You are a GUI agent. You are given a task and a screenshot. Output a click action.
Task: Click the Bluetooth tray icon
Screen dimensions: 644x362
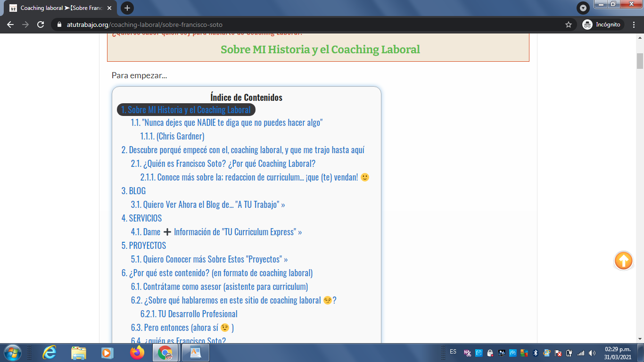click(x=535, y=353)
